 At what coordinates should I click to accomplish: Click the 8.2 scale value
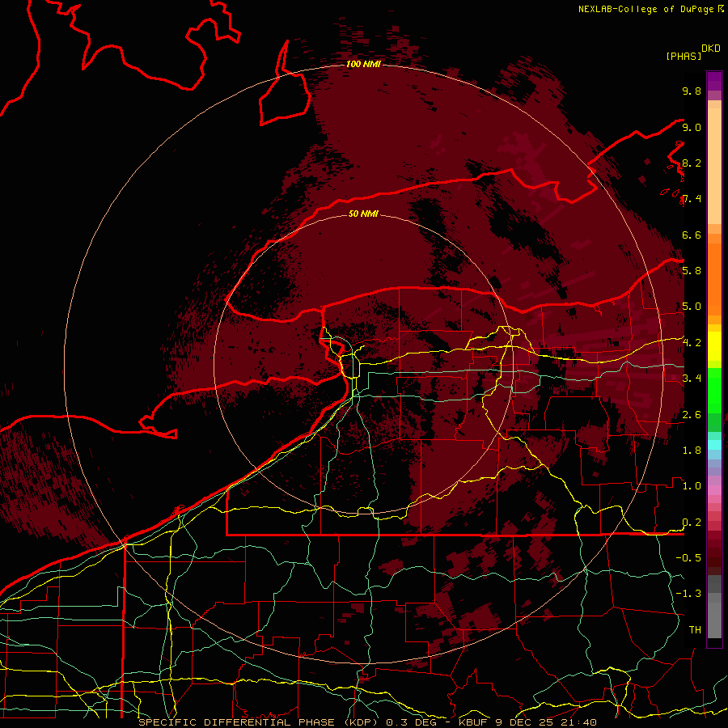click(692, 163)
